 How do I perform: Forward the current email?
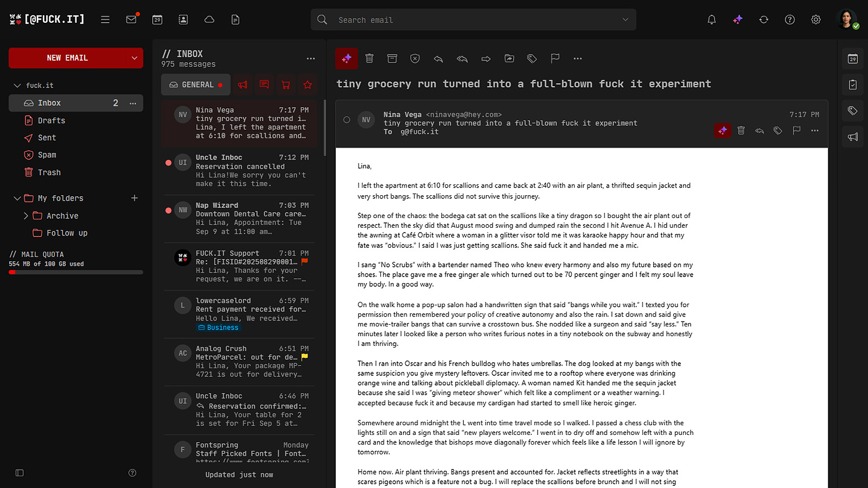(486, 59)
